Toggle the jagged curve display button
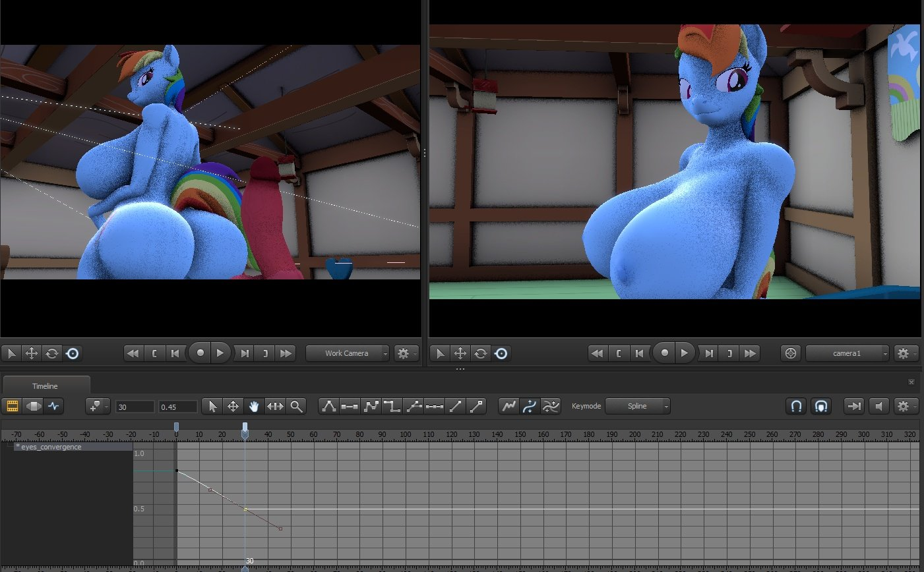This screenshot has width=924, height=572. (508, 407)
